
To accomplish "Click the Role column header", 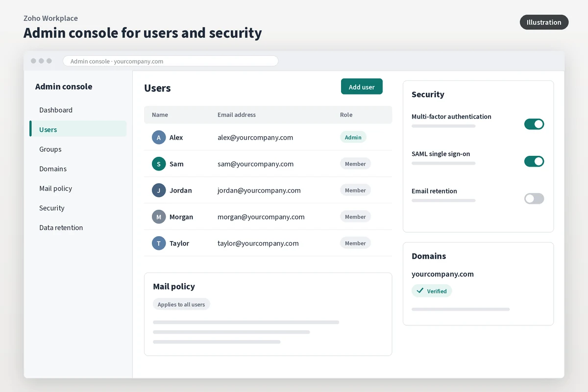I will tap(346, 115).
